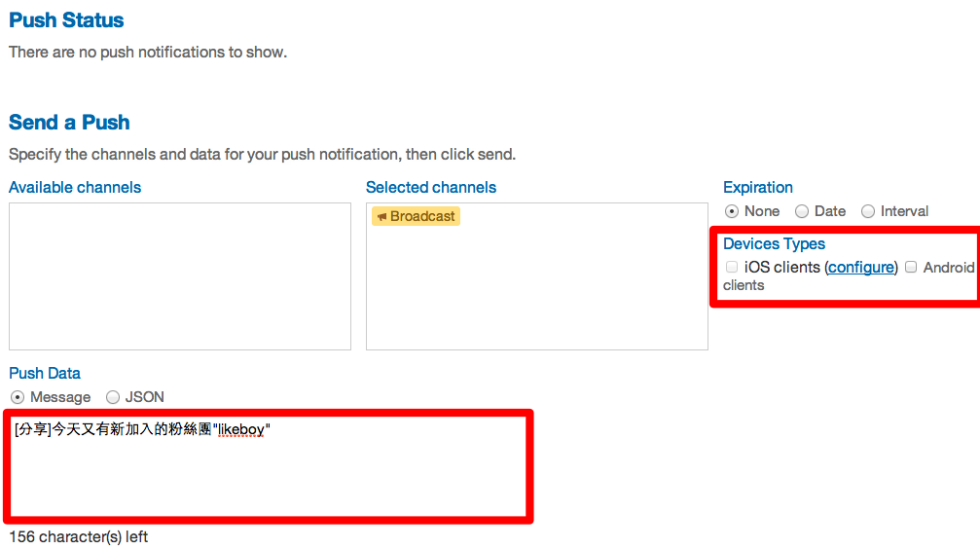This screenshot has width=980, height=549.
Task: Pick the Interval expiration radio button
Action: [868, 211]
